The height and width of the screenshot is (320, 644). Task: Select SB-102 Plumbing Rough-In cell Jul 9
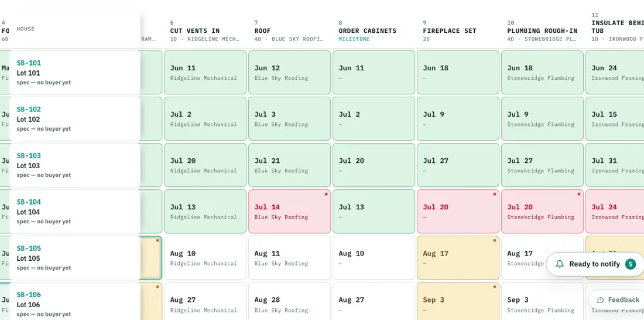(x=542, y=119)
